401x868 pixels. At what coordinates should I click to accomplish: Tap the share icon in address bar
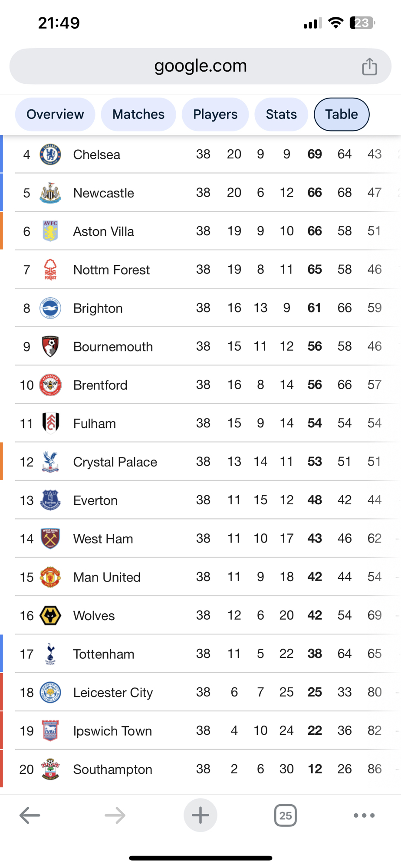click(369, 66)
